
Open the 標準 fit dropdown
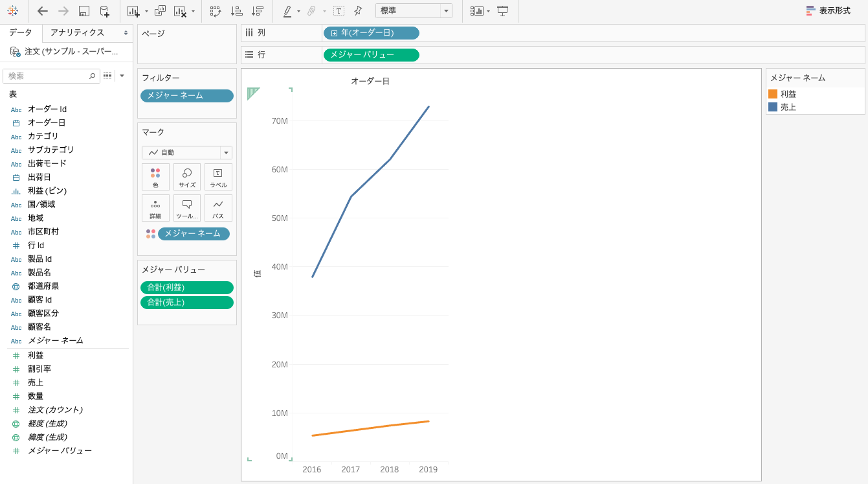coord(414,11)
